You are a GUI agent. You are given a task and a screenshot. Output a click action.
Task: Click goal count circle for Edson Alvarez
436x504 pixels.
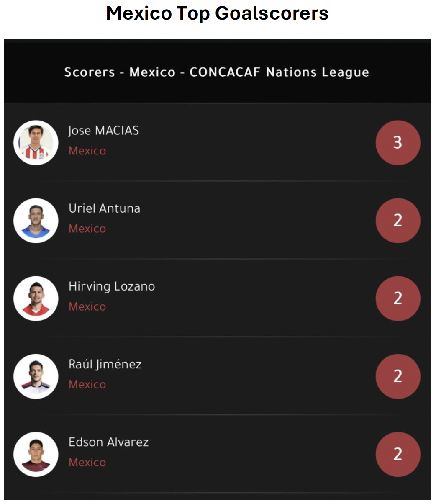(x=398, y=454)
